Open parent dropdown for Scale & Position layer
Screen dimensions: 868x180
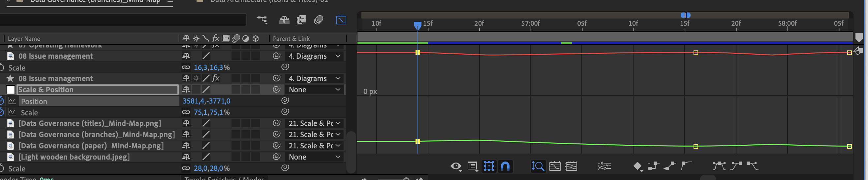tap(315, 90)
